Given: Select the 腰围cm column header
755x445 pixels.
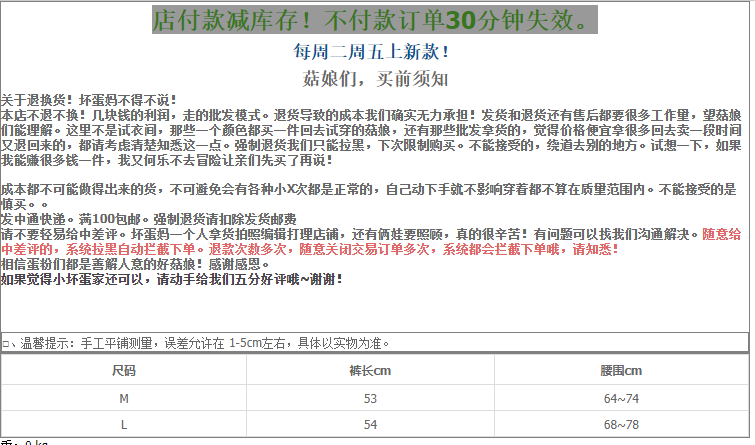Looking at the screenshot, I should [620, 371].
